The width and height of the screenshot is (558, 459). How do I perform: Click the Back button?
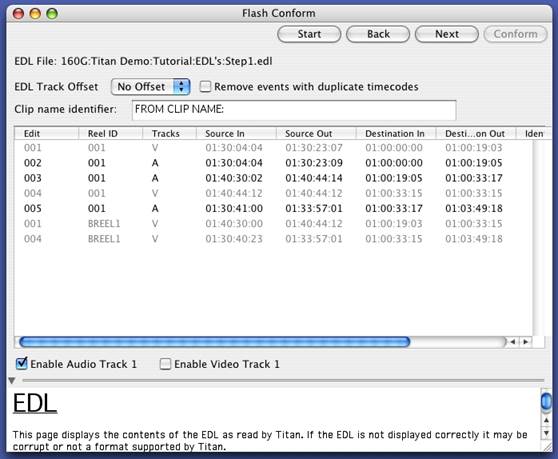click(378, 34)
